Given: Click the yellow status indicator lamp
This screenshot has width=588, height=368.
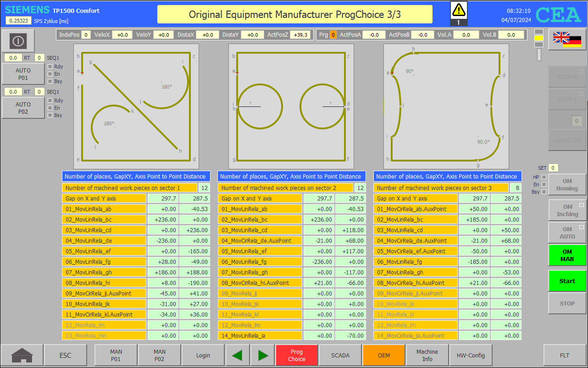Looking at the screenshot, I should click(x=539, y=38).
